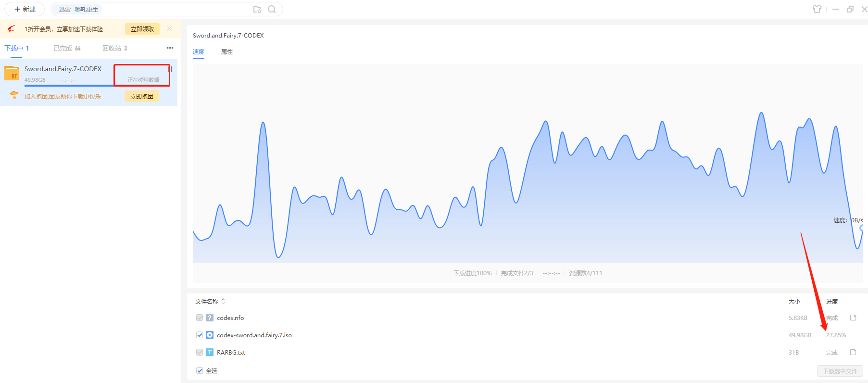Open codex.nfo file location icon
Screen dimensions: 868x383
[853, 318]
